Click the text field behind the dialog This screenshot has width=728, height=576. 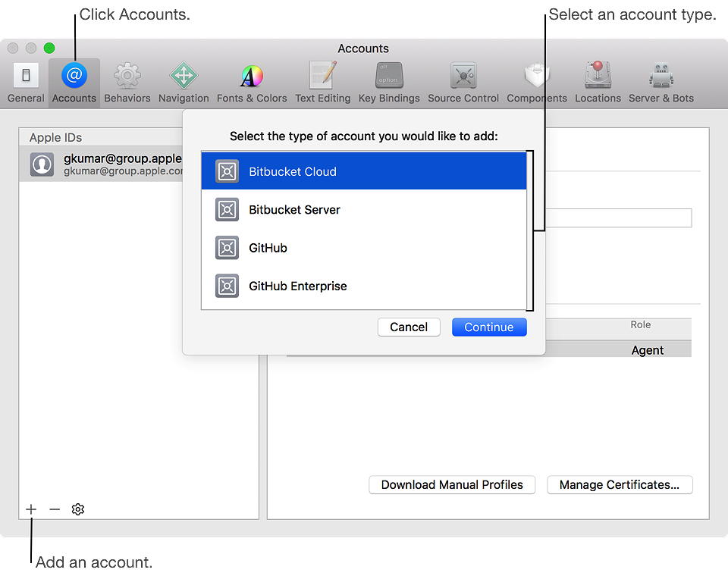pyautogui.click(x=619, y=218)
